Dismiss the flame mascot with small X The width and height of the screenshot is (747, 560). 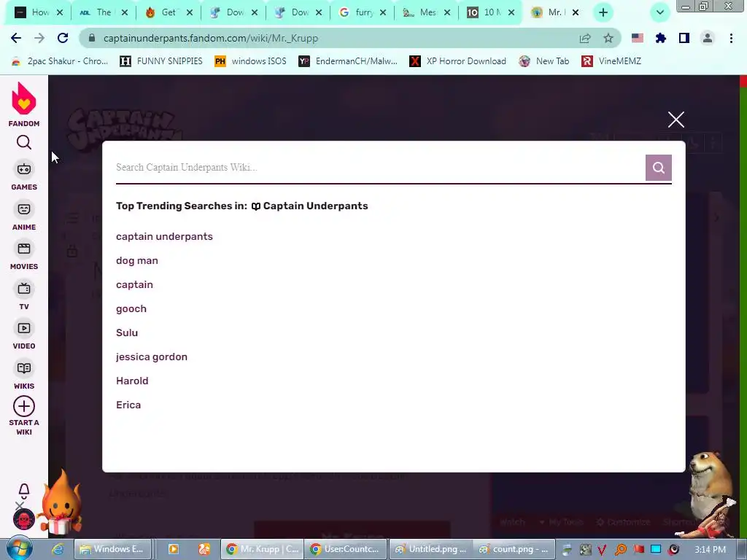pos(19,505)
